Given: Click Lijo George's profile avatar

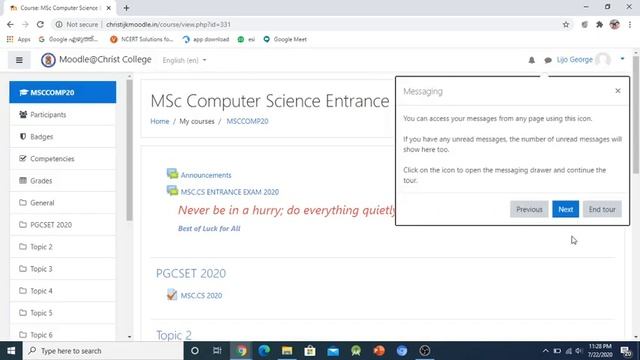Looking at the screenshot, I should (x=603, y=60).
